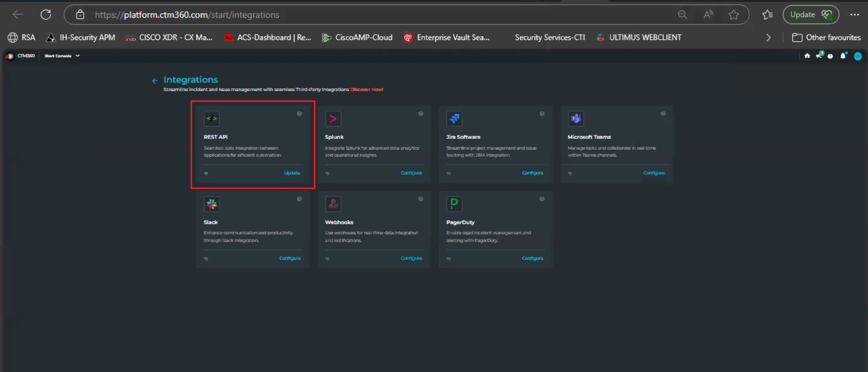Open the CiscoAMP-Cloud bookmark
Image resolution: width=868 pixels, height=372 pixels.
coord(357,38)
